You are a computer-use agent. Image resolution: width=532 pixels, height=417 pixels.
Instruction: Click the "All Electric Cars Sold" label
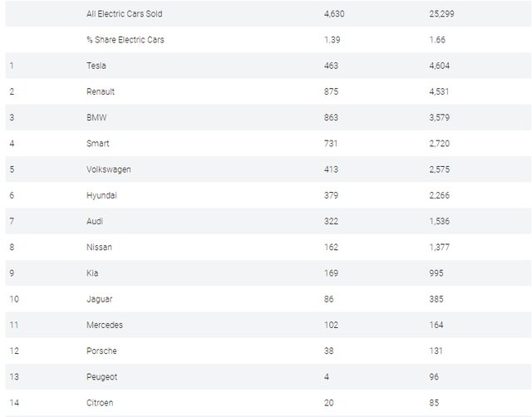coord(124,14)
